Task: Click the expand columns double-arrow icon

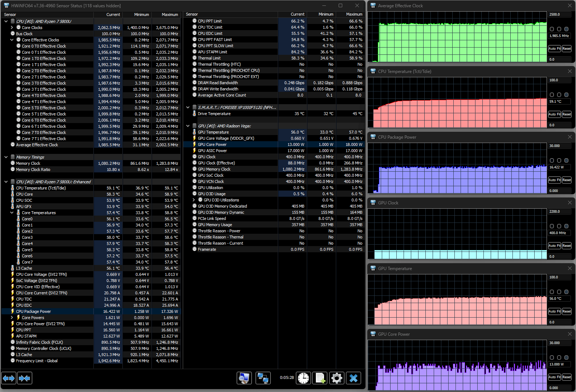Action: [9, 378]
